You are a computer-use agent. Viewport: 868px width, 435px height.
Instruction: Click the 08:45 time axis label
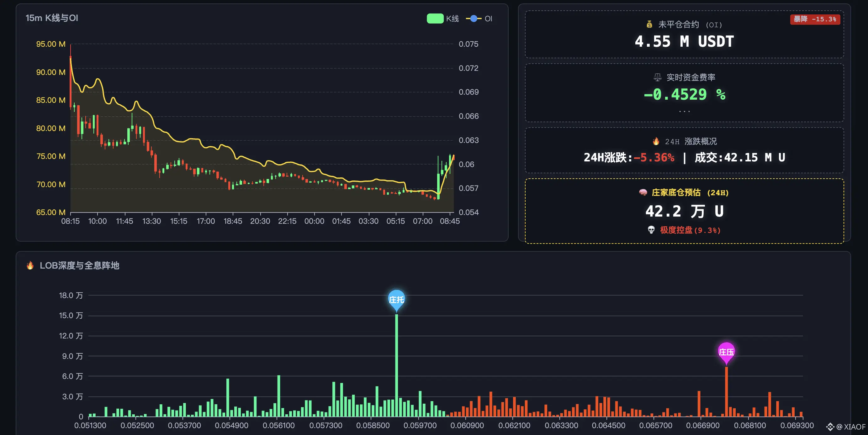pos(449,221)
